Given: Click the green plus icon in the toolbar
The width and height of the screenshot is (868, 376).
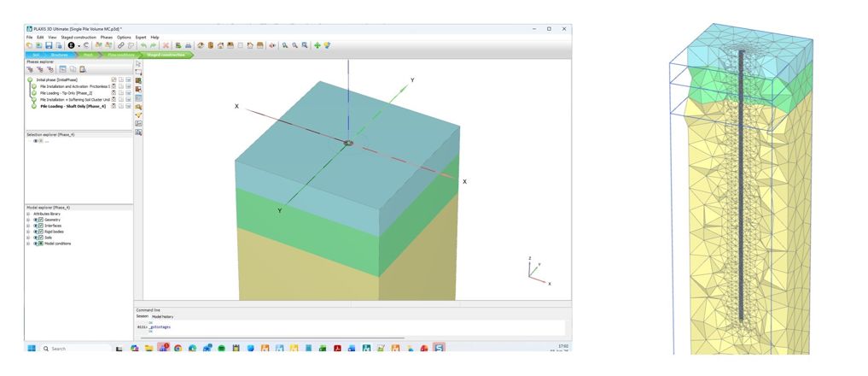Looking at the screenshot, I should click(317, 45).
